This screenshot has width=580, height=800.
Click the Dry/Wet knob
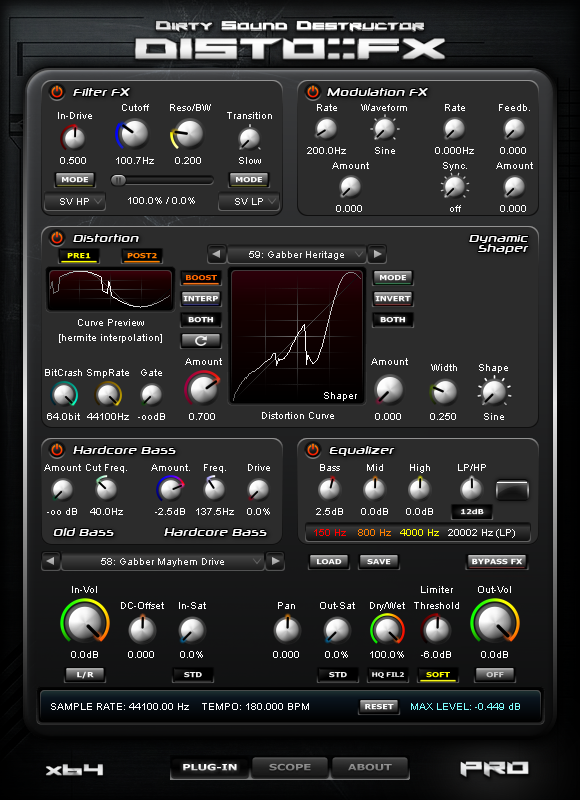tap(387, 630)
